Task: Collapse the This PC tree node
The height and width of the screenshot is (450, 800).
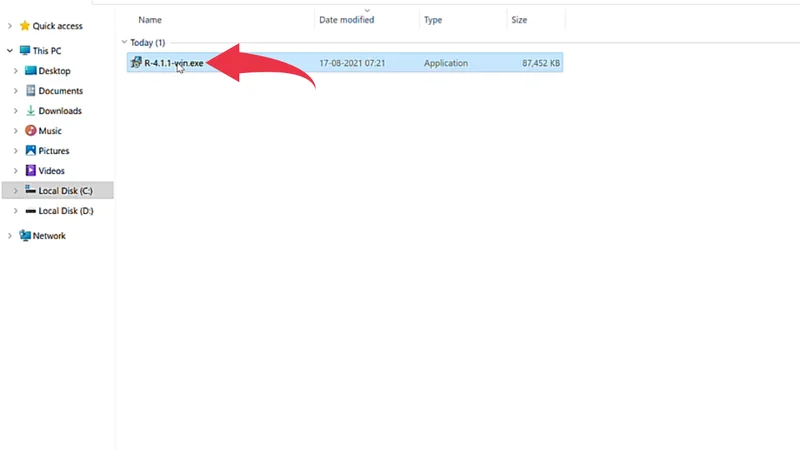Action: pyautogui.click(x=10, y=50)
